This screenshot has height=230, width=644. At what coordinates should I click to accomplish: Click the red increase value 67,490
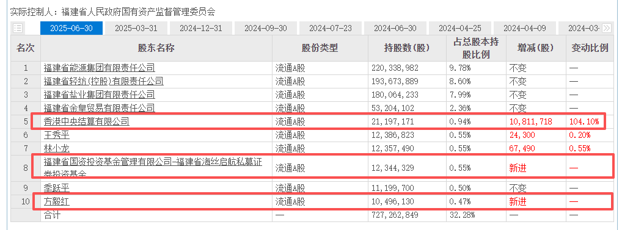[x=522, y=148]
